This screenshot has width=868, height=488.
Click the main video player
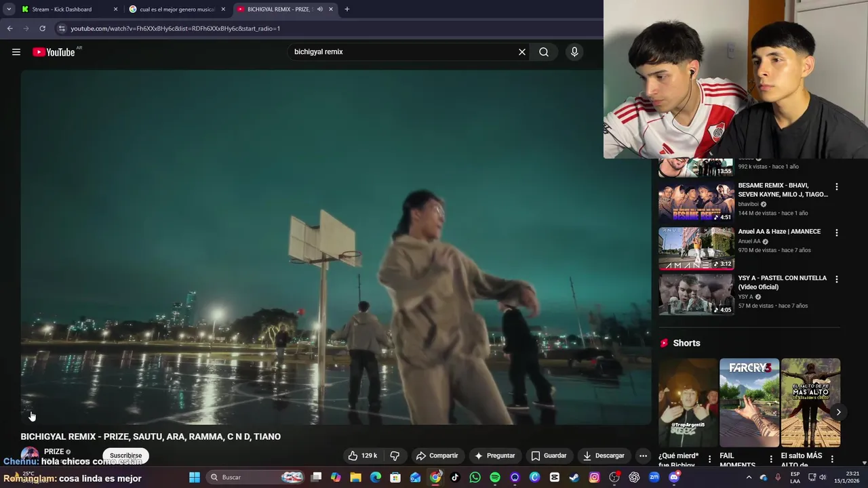click(336, 247)
